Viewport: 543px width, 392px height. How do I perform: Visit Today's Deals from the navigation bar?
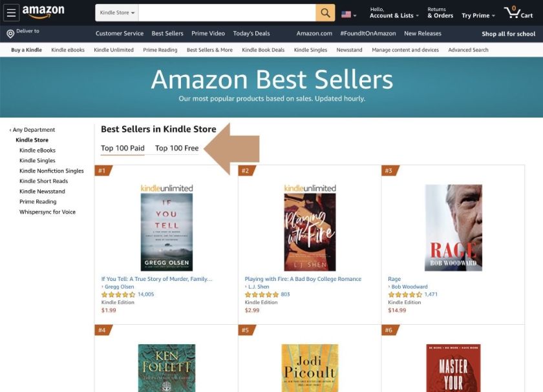(251, 33)
